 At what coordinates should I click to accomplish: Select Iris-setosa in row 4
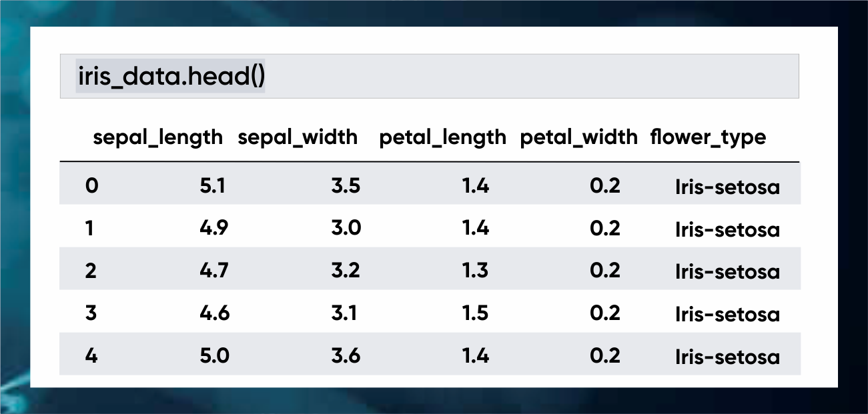pyautogui.click(x=727, y=357)
